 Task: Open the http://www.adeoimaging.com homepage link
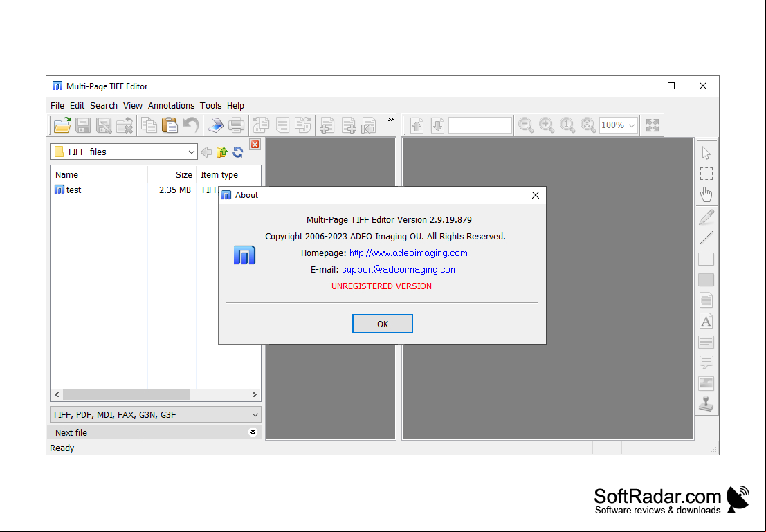(408, 253)
